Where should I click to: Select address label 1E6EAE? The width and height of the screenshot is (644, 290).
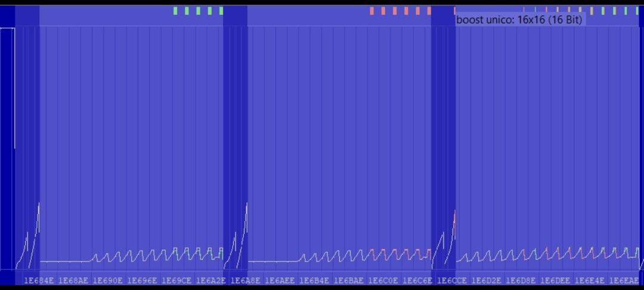pyautogui.click(x=624, y=280)
